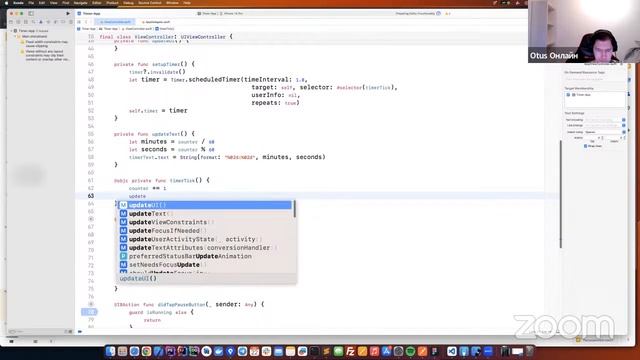Open Music from the Dock

pyautogui.click(x=374, y=351)
